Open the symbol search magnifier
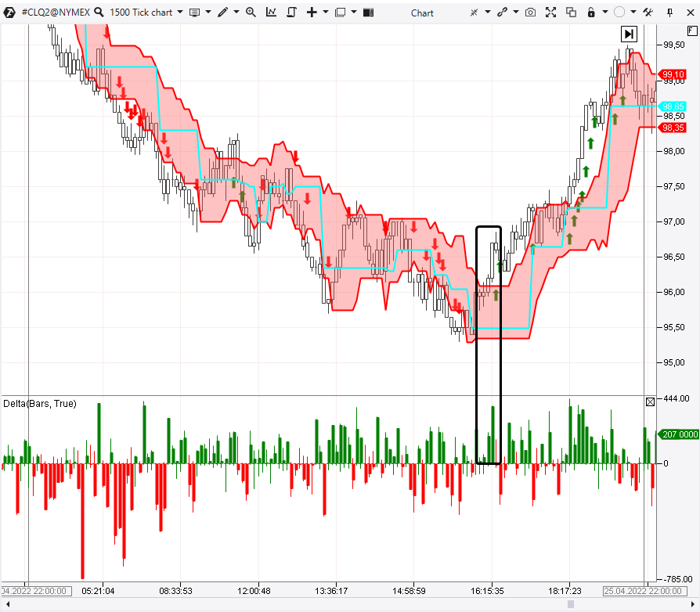The width and height of the screenshot is (700, 612). click(x=99, y=13)
